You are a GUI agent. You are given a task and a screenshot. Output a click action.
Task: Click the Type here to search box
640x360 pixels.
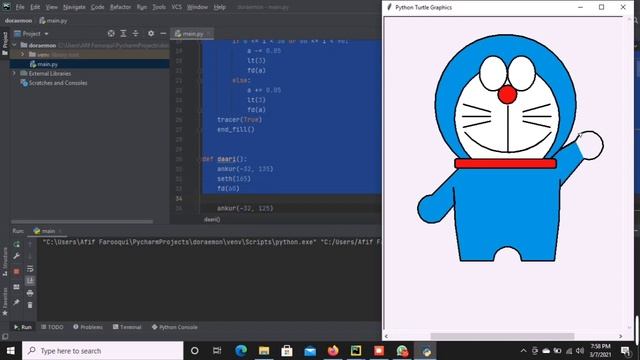(x=103, y=351)
